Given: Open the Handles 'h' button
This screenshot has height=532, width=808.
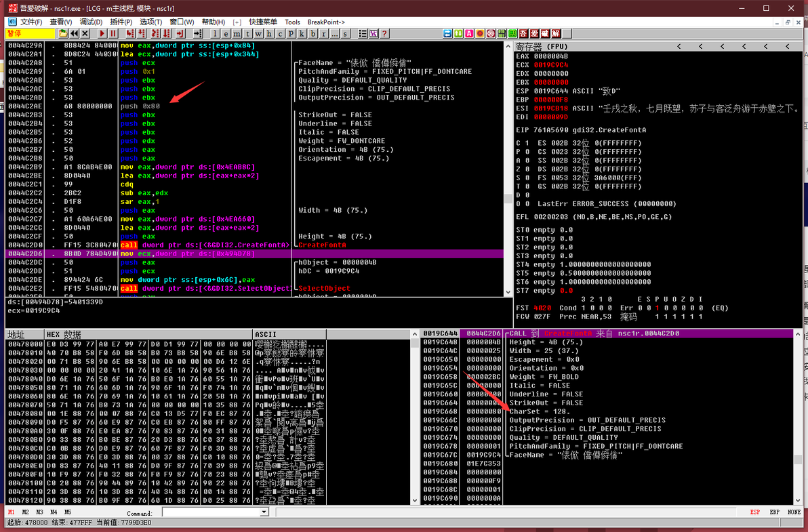Looking at the screenshot, I should point(269,33).
